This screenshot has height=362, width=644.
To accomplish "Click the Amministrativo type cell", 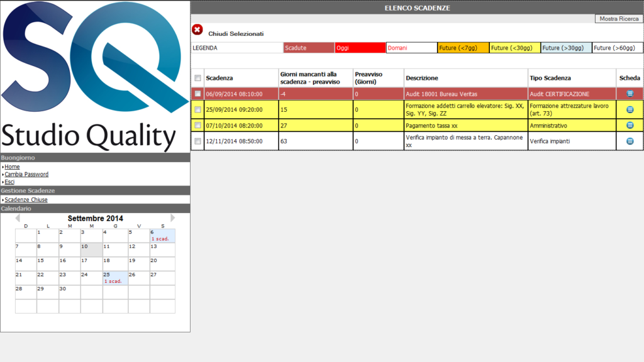I will click(x=572, y=126).
